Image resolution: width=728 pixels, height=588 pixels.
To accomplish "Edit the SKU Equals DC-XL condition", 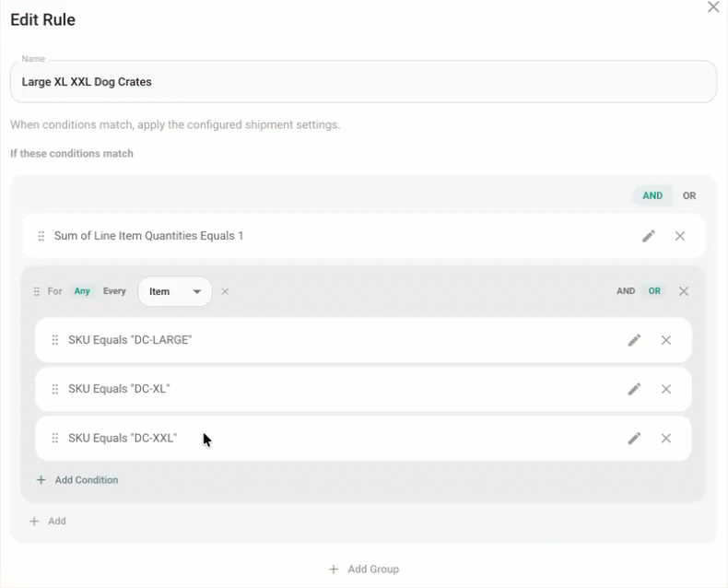I will [x=634, y=389].
